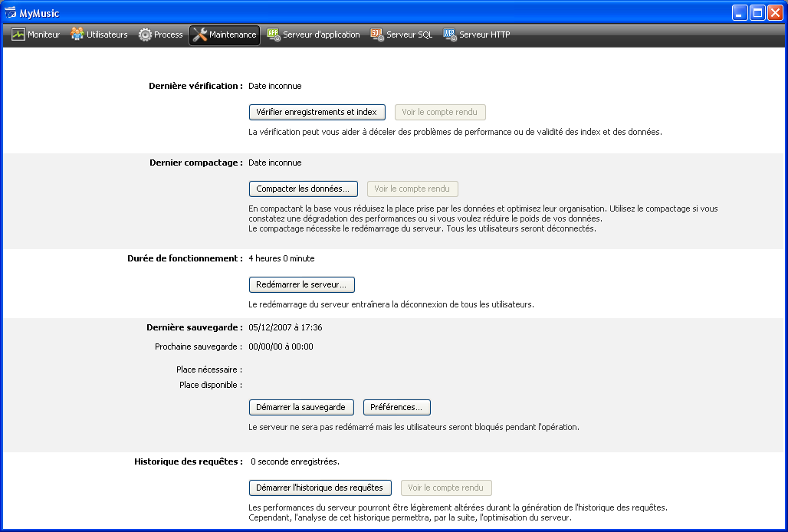Image resolution: width=788 pixels, height=532 pixels.
Task: Maximize the MyMusic window
Action: (757, 13)
